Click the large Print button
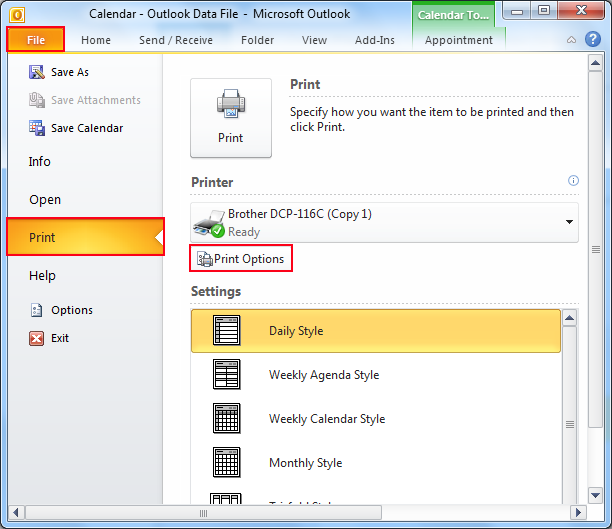 click(231, 118)
